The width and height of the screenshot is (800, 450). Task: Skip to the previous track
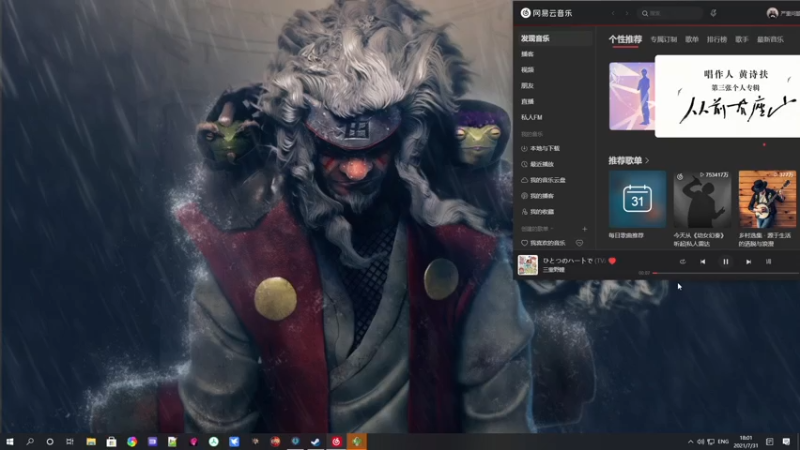pos(703,262)
